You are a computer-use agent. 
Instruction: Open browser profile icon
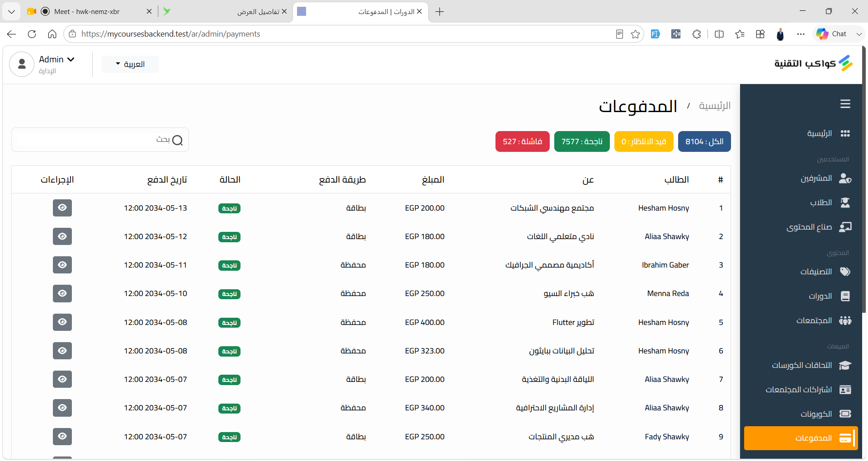tap(780, 34)
